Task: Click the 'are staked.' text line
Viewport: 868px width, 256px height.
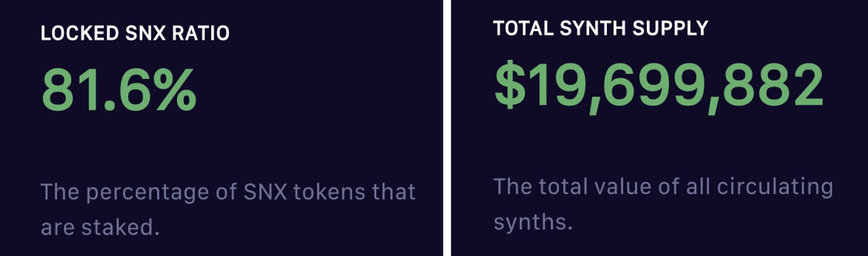Action: [x=100, y=227]
